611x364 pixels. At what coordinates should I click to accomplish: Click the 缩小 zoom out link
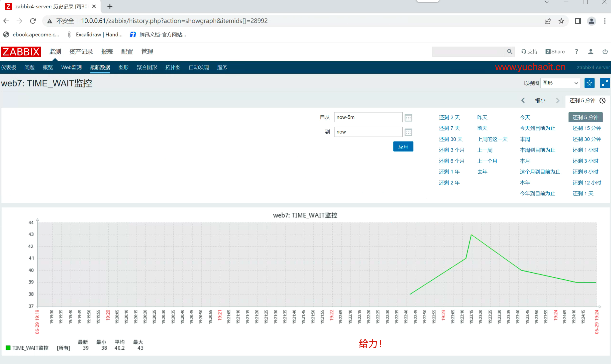point(540,100)
